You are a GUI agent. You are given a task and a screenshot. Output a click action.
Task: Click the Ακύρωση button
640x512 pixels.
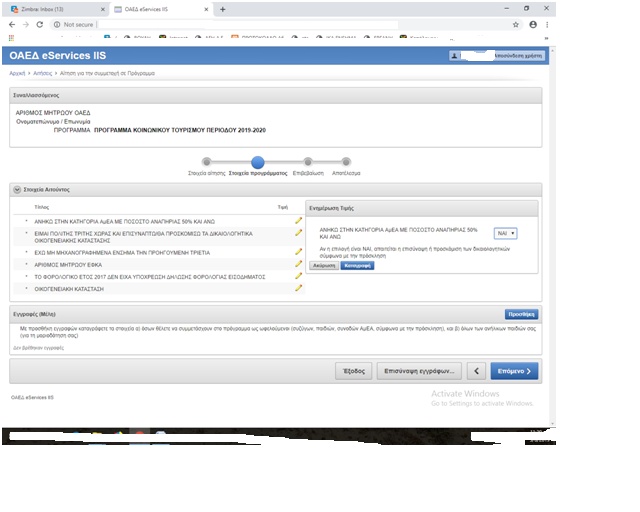pyautogui.click(x=322, y=266)
